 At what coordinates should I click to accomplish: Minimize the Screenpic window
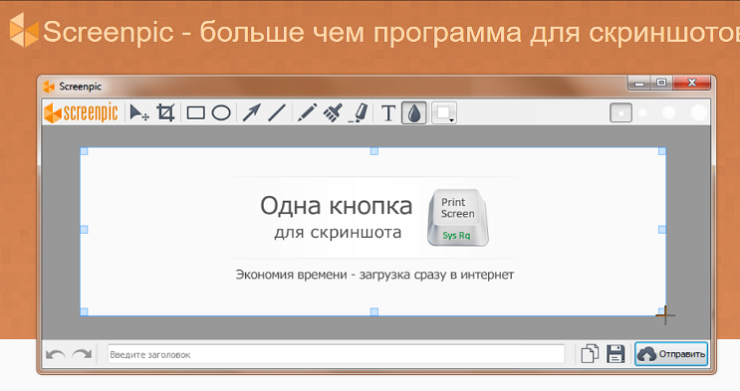(639, 83)
